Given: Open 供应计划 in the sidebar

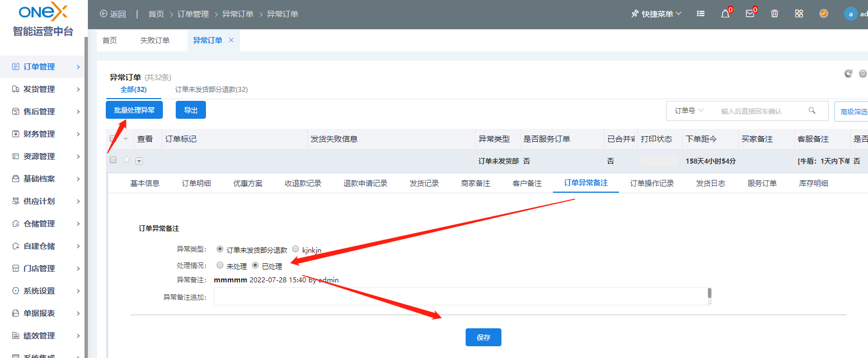Looking at the screenshot, I should pos(43,201).
